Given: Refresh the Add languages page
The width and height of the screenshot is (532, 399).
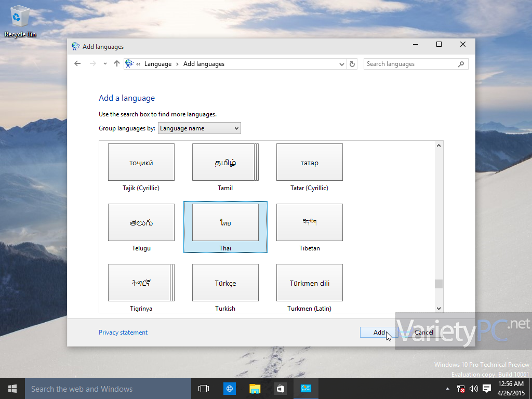Looking at the screenshot, I should coord(352,64).
